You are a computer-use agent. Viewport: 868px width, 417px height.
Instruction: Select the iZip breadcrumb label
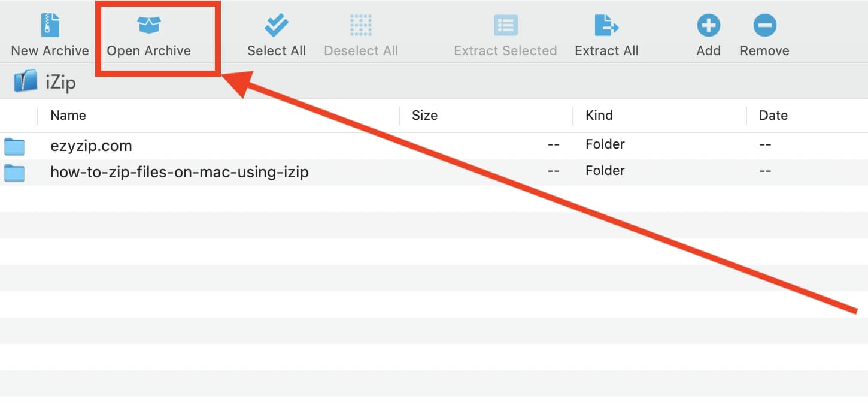click(x=61, y=81)
